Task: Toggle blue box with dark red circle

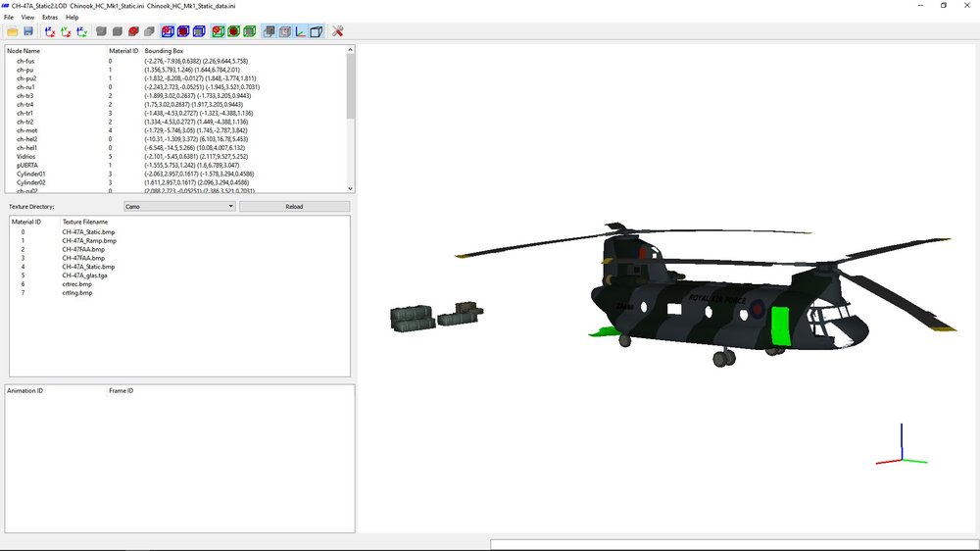Action: [183, 31]
